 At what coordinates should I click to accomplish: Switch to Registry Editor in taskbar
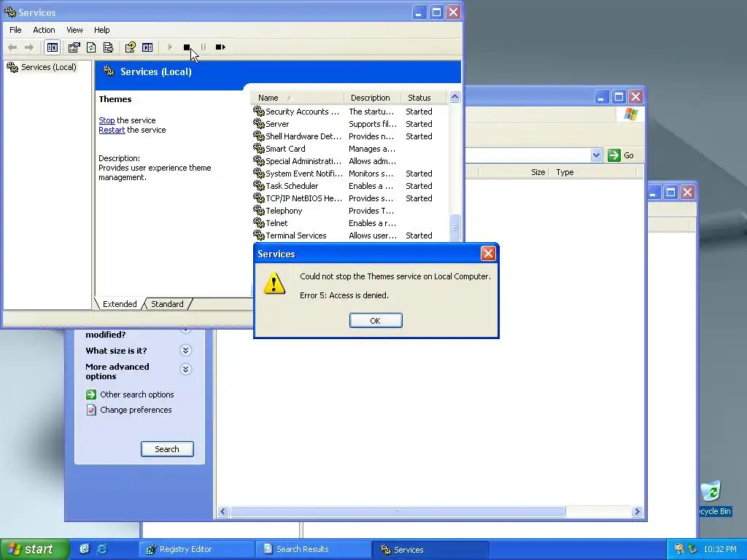click(197, 549)
